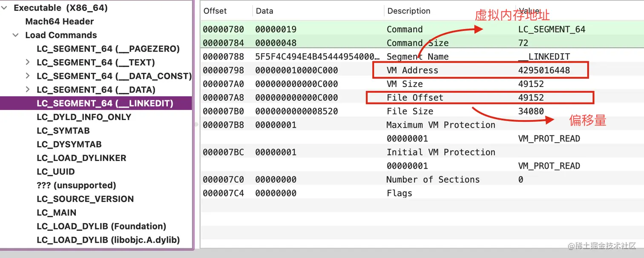Click the Initial VM Protection row
This screenshot has height=258, width=644.
[x=422, y=152]
